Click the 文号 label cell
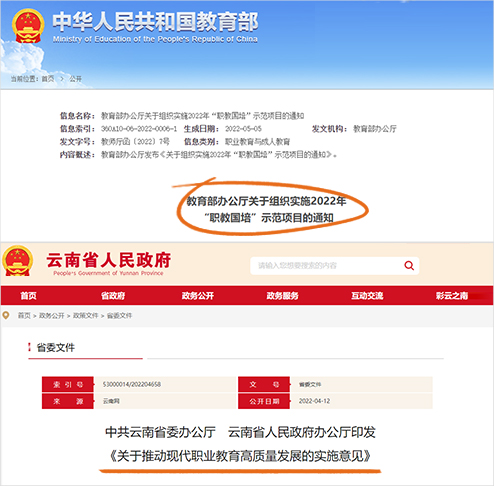Image resolution: width=494 pixels, height=486 pixels. click(x=264, y=385)
